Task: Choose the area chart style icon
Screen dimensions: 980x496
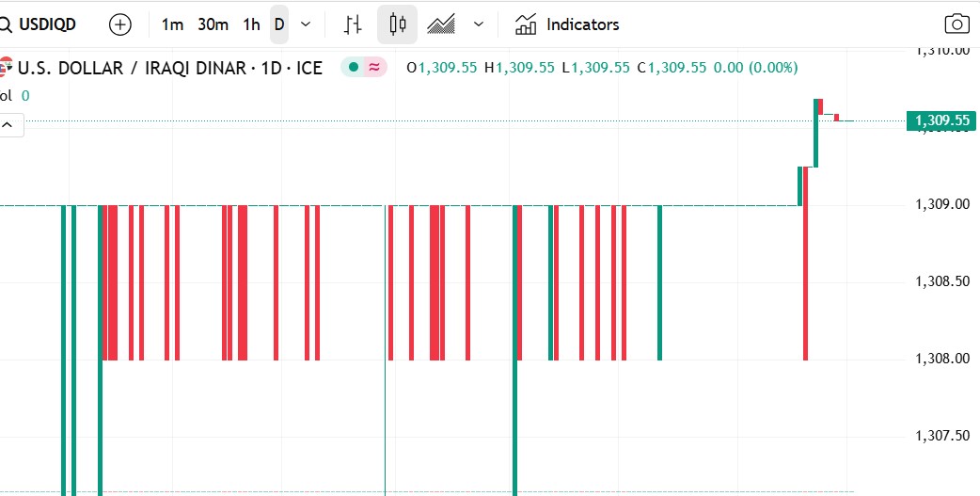Action: click(441, 24)
